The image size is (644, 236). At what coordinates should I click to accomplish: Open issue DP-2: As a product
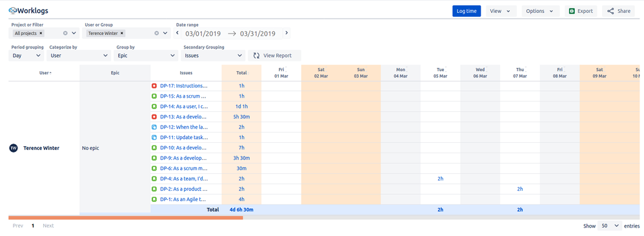pos(184,189)
